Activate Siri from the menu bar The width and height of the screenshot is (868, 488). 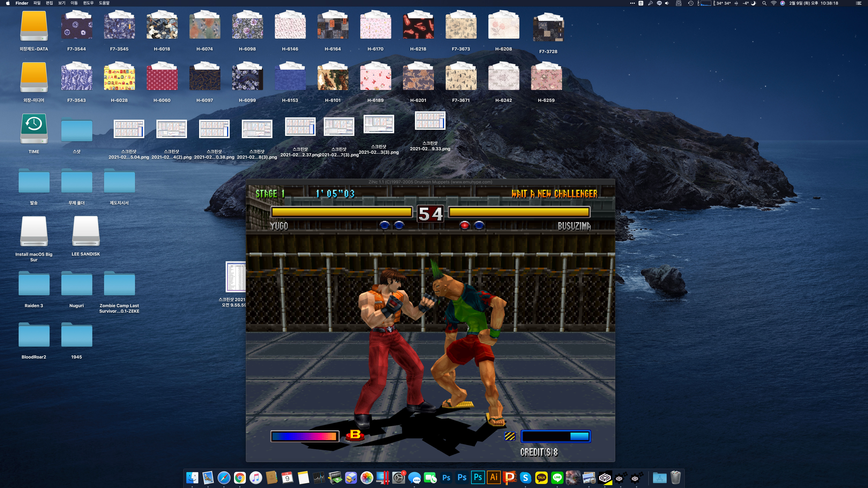pyautogui.click(x=782, y=3)
